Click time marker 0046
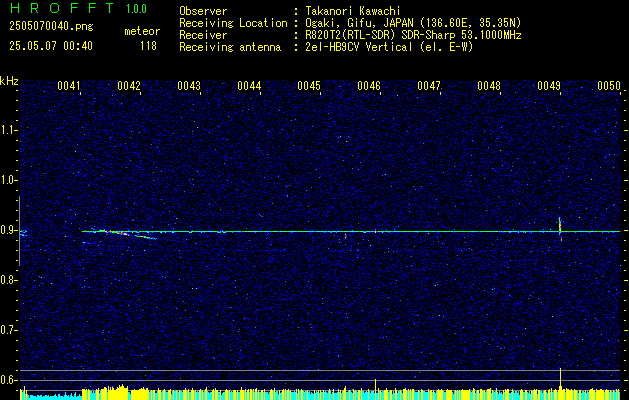This screenshot has width=629, height=400. tap(369, 86)
